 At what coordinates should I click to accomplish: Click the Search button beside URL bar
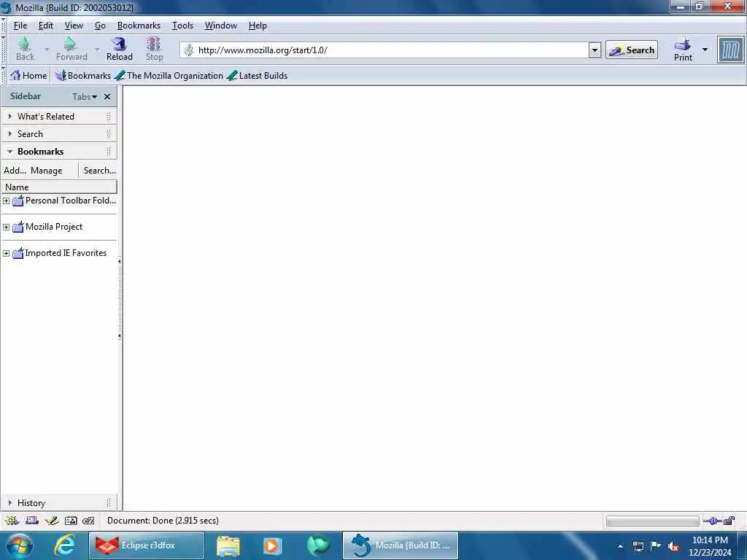point(632,50)
